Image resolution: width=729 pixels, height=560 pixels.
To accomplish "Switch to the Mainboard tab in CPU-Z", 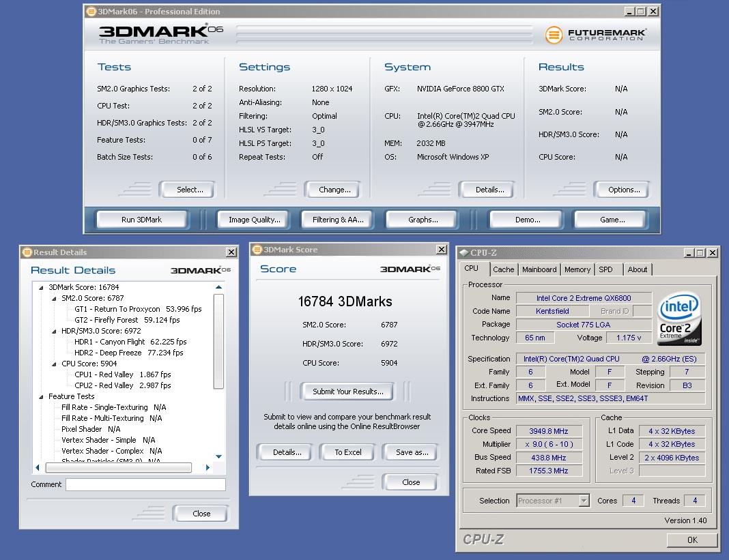I will click(539, 269).
